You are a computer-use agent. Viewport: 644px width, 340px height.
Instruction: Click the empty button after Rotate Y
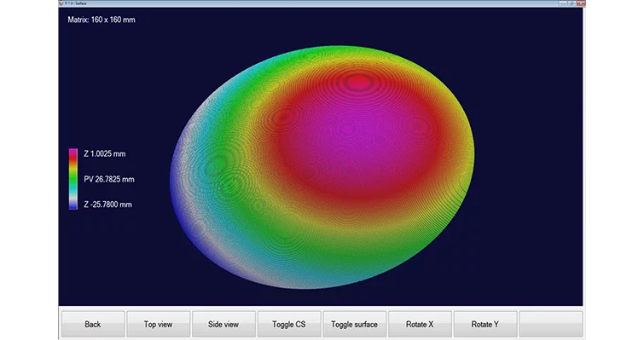click(x=551, y=324)
